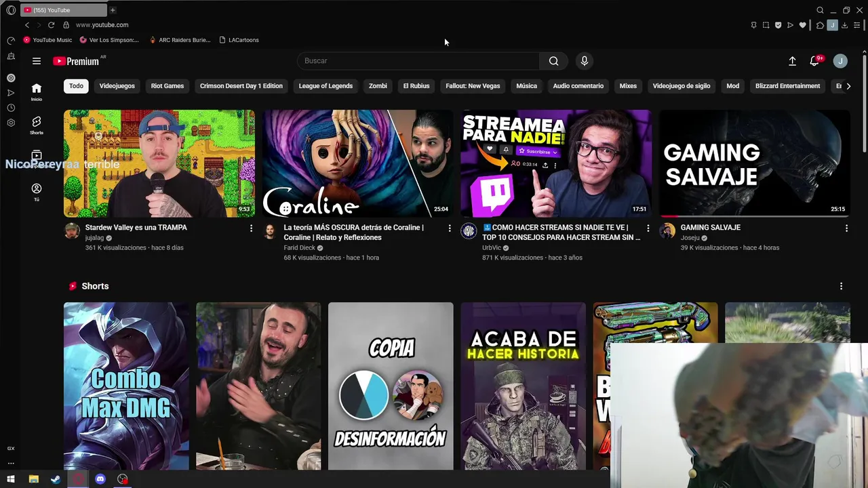This screenshot has height=488, width=868.
Task: Open the Combo Max DMG short
Action: pos(126,386)
